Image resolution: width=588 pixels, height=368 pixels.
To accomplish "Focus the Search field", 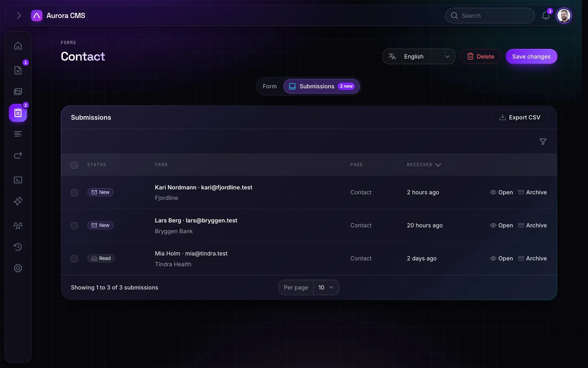I will (x=490, y=16).
